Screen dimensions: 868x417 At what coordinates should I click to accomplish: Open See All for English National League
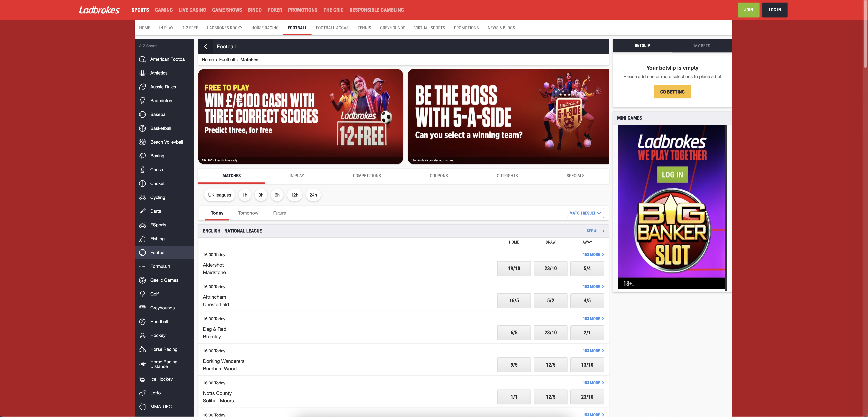coord(595,231)
